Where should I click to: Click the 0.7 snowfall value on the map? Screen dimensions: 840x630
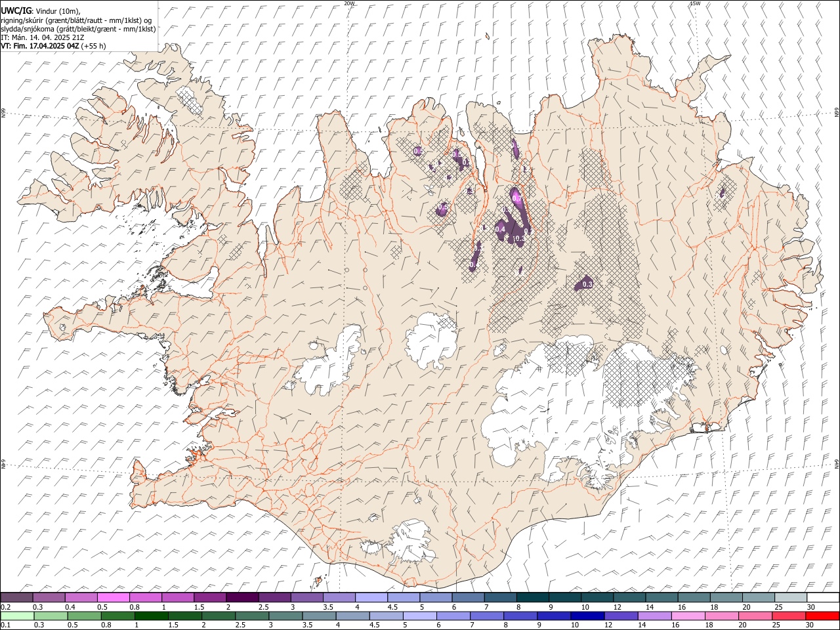point(516,197)
